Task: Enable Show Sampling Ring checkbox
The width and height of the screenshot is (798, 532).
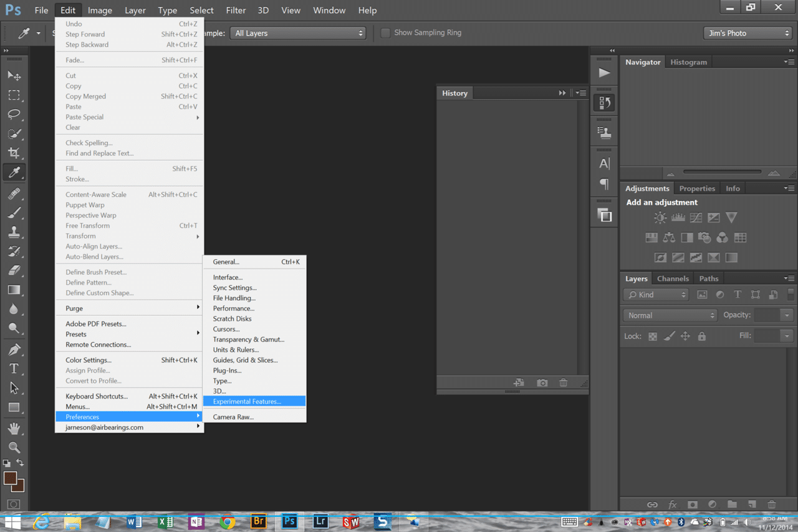Action: (x=385, y=33)
